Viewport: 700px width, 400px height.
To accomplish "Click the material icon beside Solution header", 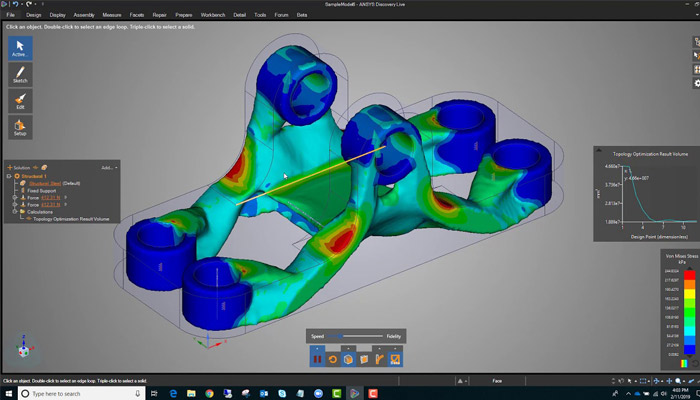I will pos(44,168).
